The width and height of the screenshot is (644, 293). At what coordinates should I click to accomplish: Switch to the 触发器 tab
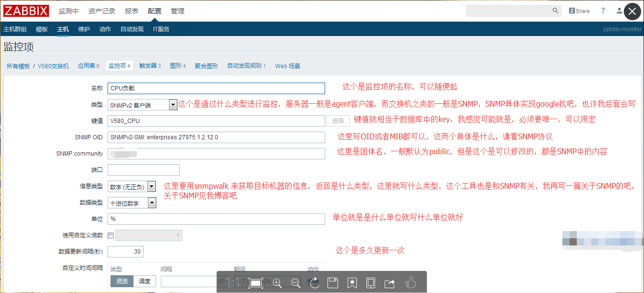pos(150,66)
